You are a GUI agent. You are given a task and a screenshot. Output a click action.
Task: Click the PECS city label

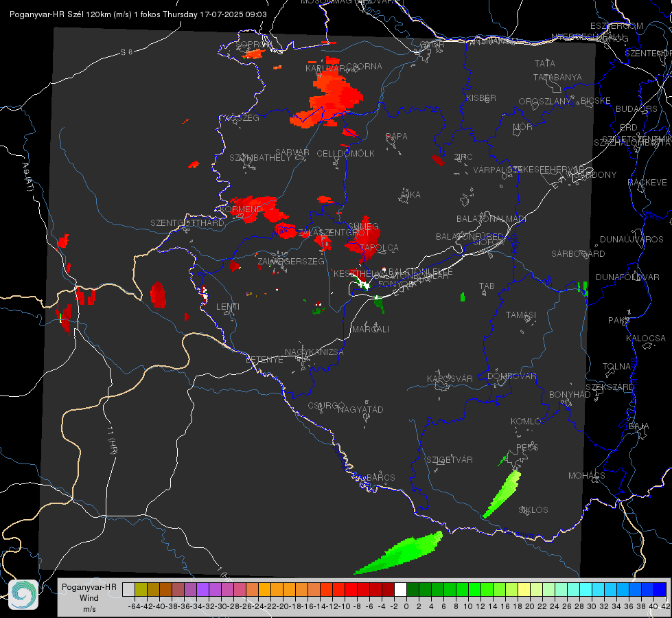527,447
